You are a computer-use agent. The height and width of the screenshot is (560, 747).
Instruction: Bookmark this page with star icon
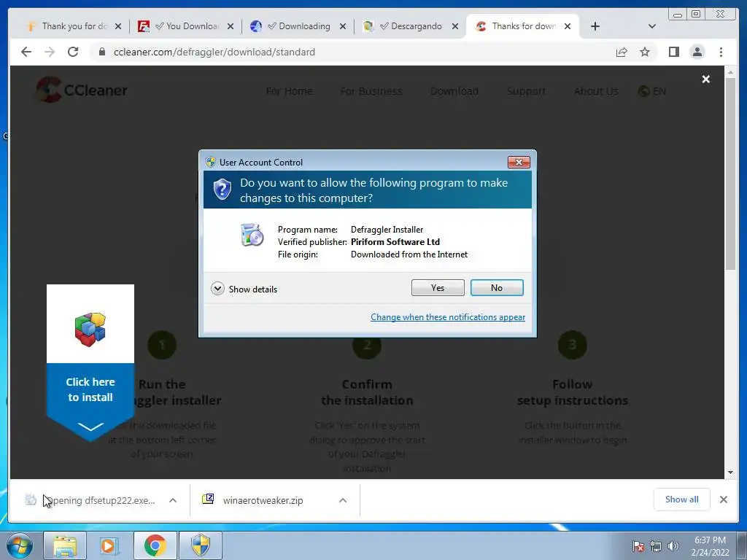pos(645,52)
